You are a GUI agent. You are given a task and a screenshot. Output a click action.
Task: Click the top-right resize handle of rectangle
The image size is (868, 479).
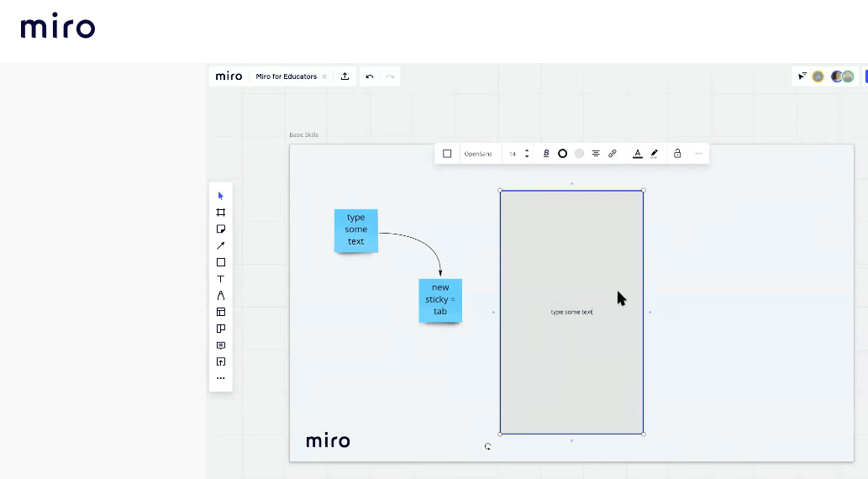644,191
